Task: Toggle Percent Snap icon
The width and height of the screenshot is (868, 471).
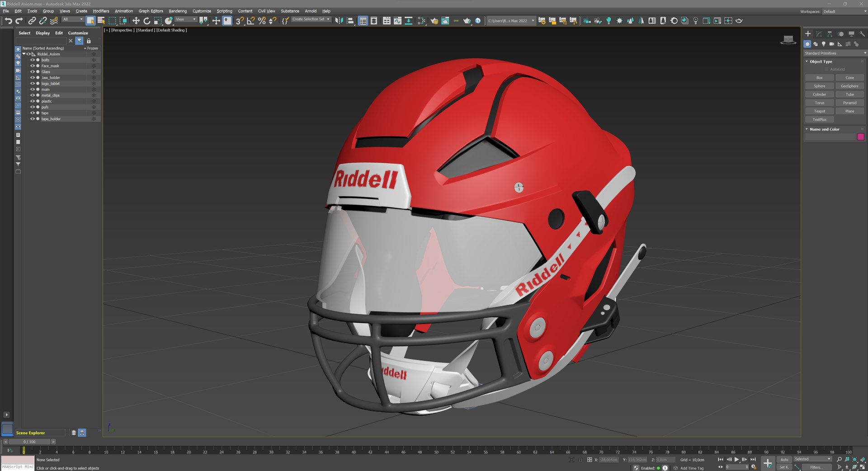Action: tap(262, 21)
